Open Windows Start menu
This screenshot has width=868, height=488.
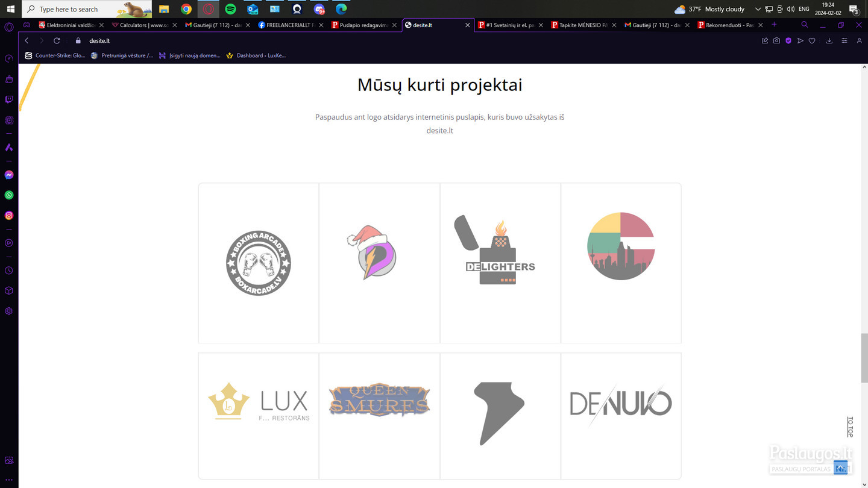(x=10, y=9)
